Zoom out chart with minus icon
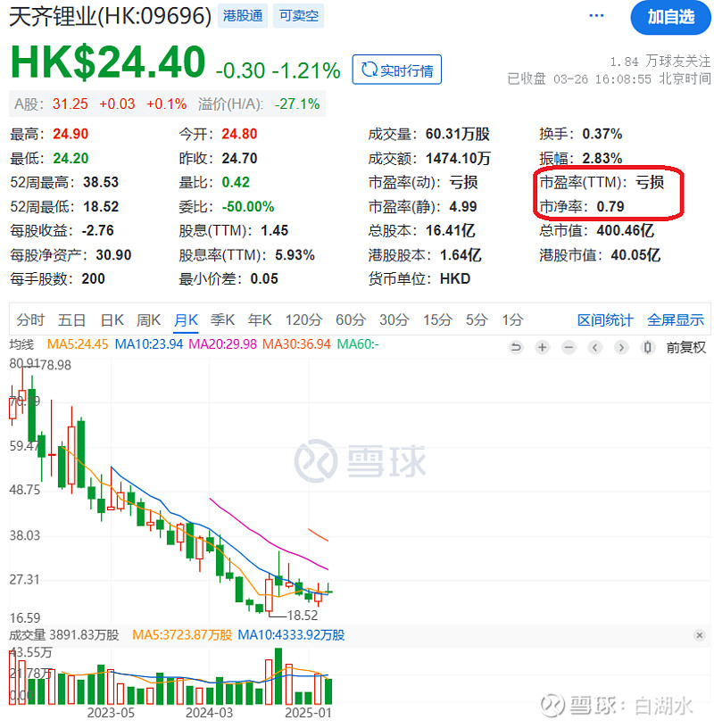 pyautogui.click(x=569, y=347)
